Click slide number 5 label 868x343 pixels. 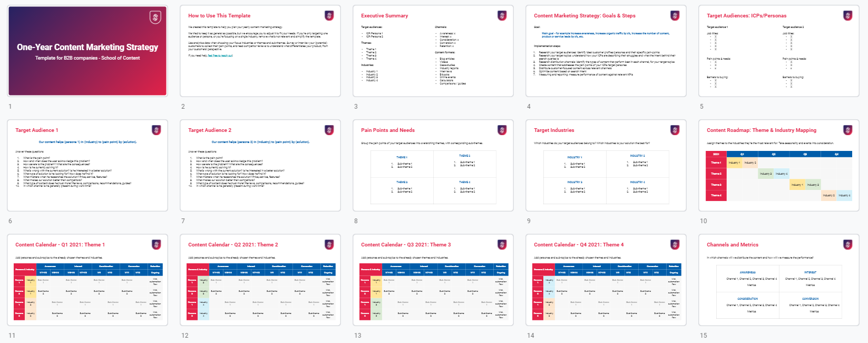701,107
